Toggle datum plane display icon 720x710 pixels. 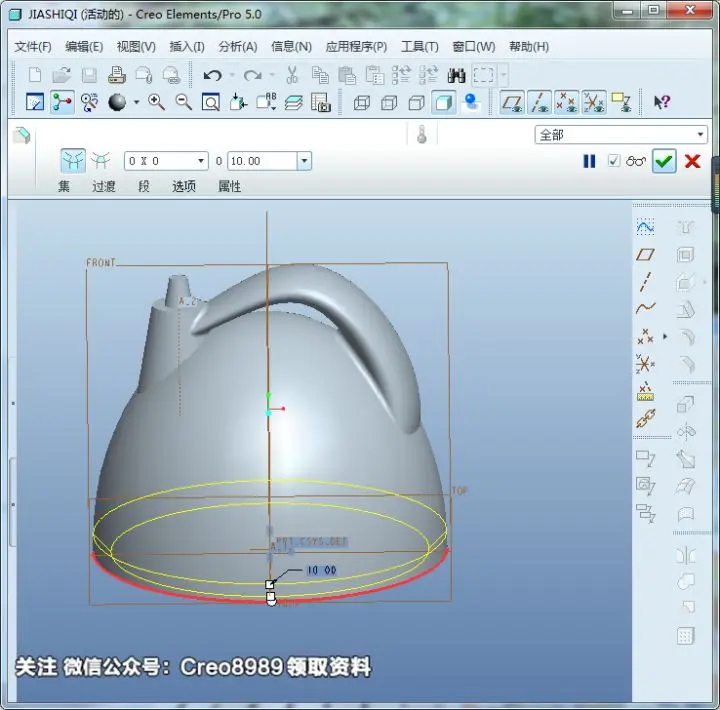click(512, 102)
